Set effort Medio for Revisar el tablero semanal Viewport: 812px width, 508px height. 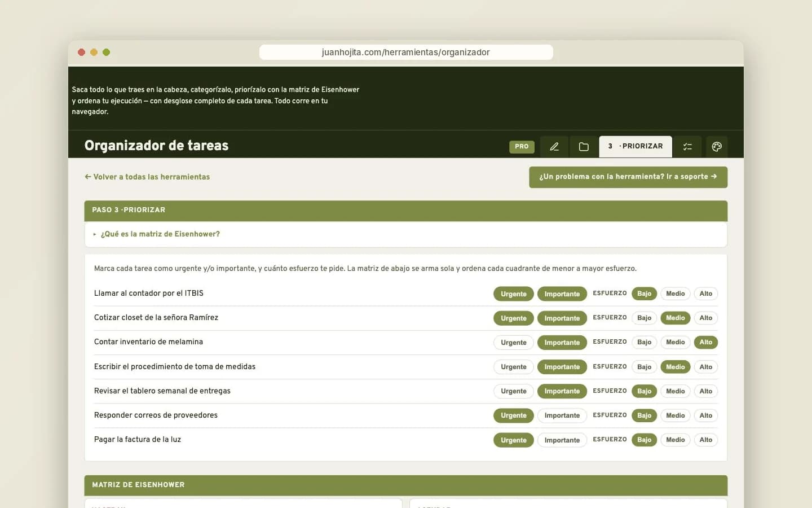coord(676,391)
